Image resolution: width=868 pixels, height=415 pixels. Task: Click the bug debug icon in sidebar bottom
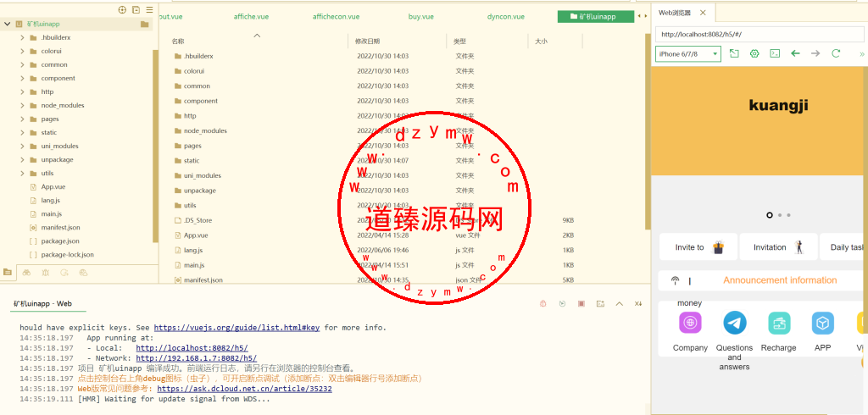point(45,272)
